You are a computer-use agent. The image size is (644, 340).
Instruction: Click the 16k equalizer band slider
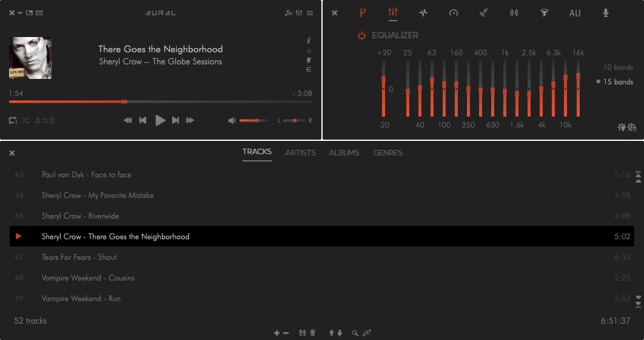[578, 89]
